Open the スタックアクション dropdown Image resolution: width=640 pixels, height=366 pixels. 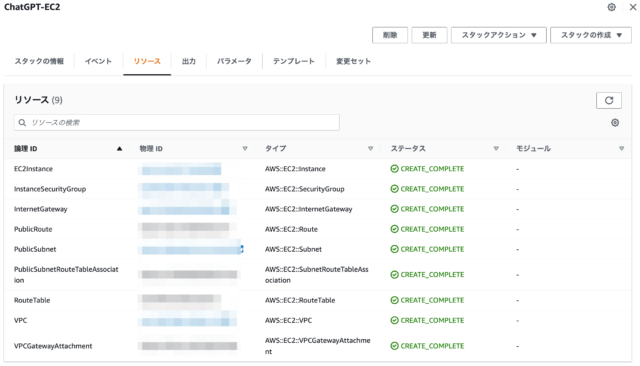pos(498,35)
